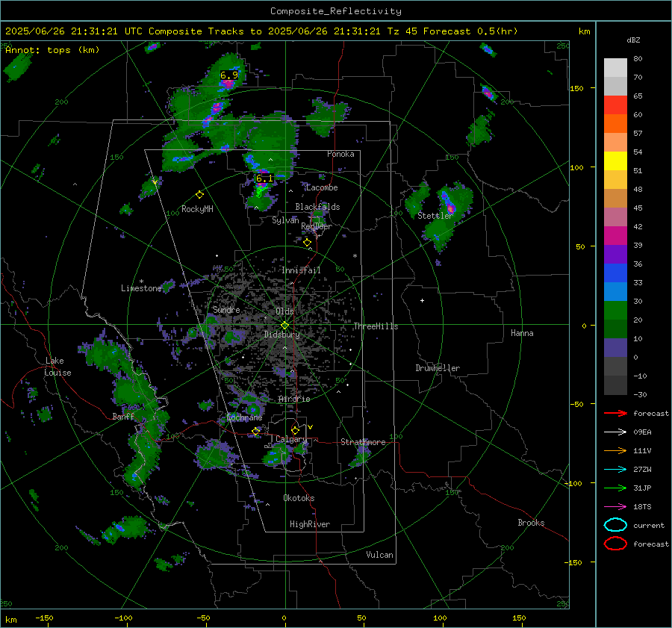Screen dimensions: 672x628
Task: Click the 6.9 storm top annotation
Action: [229, 75]
